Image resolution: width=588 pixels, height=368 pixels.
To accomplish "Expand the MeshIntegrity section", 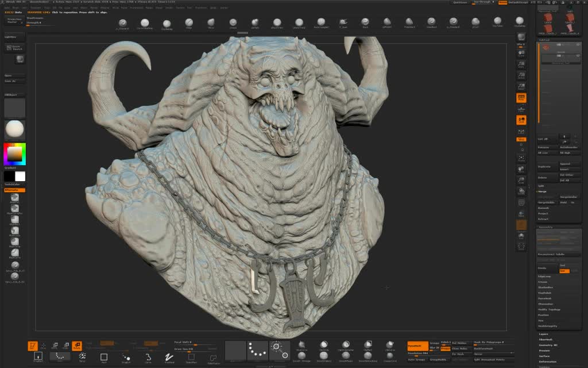I will 547,326.
